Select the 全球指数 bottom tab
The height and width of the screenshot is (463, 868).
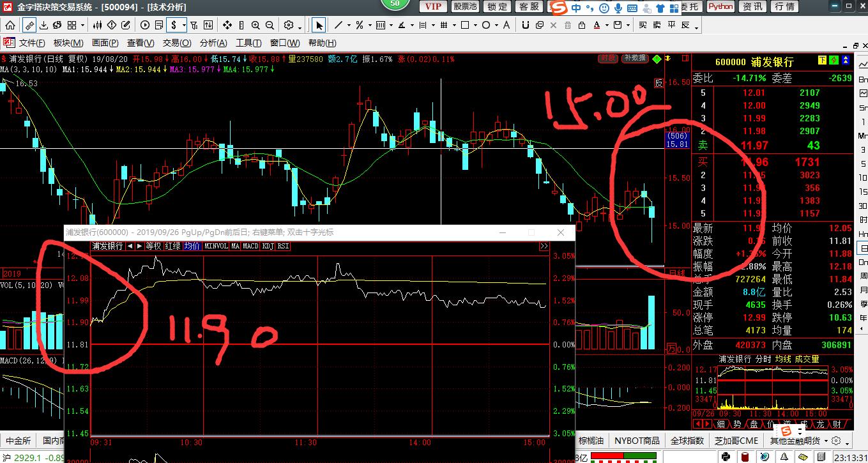pos(687,441)
